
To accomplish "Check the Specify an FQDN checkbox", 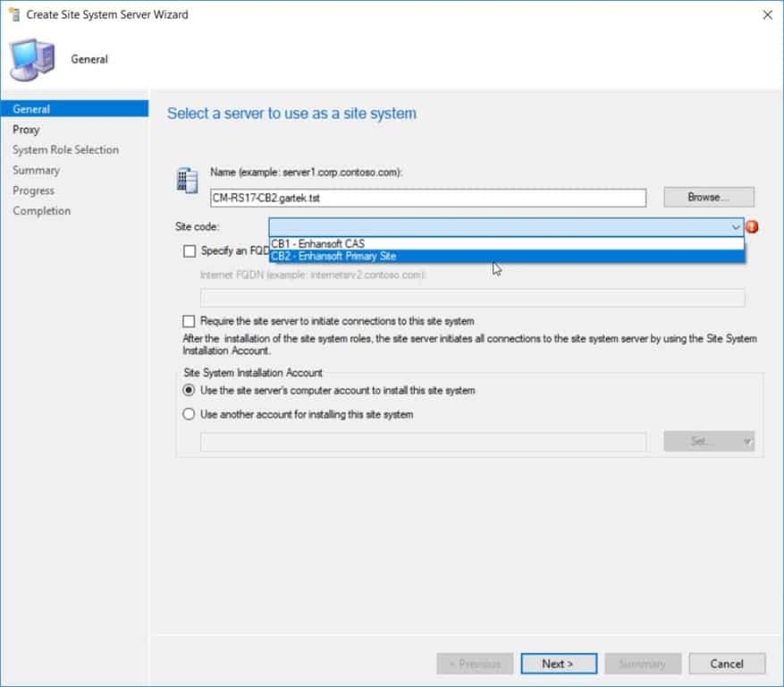I will (x=188, y=251).
